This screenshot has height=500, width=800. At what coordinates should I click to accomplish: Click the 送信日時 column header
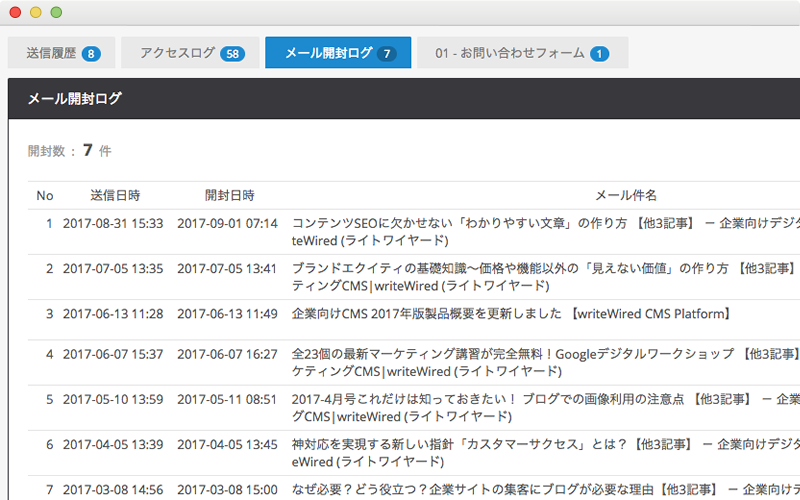[115, 195]
